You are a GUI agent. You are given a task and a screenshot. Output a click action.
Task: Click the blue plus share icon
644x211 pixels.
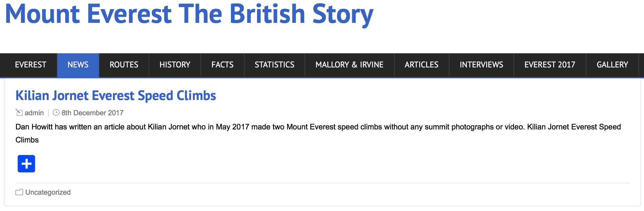point(26,164)
